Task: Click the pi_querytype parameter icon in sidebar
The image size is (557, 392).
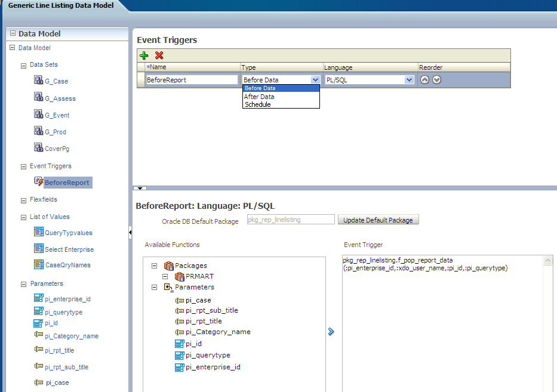Action: [x=38, y=311]
